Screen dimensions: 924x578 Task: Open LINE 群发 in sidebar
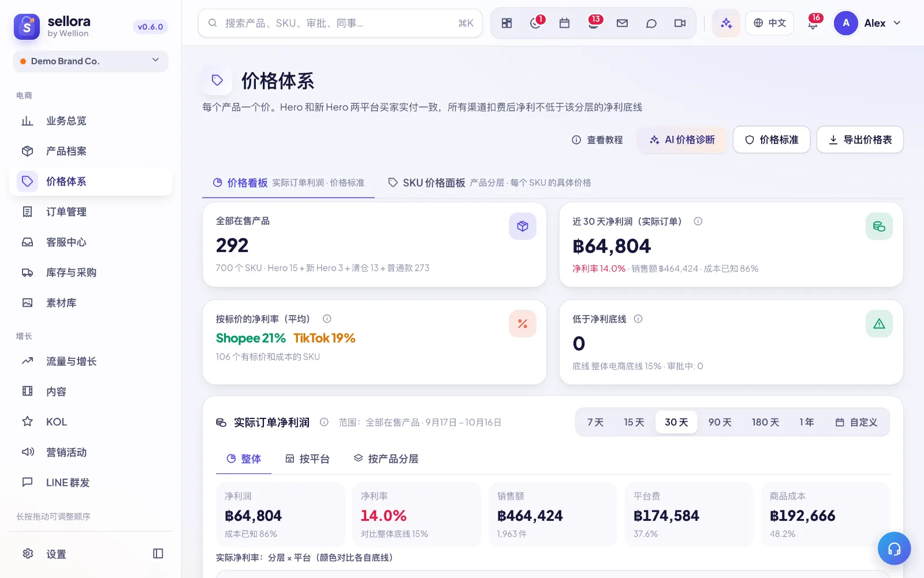pos(91,483)
